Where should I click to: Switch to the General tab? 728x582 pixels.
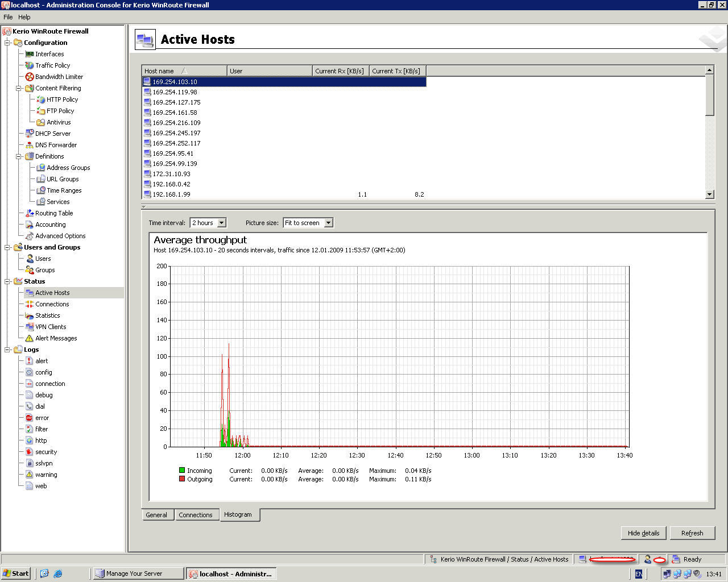[x=156, y=515]
